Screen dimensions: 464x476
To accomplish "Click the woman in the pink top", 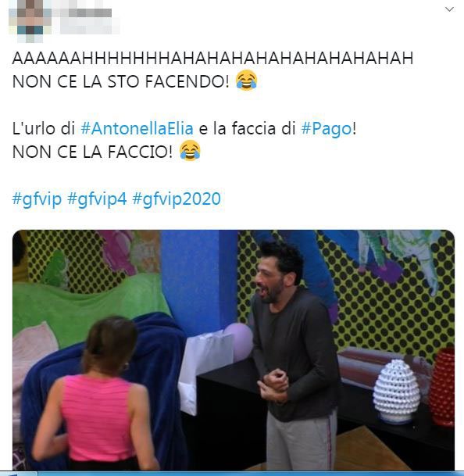I will coord(97,395).
